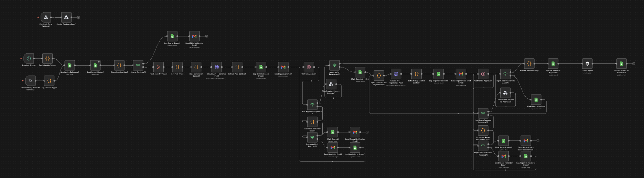The height and width of the screenshot is (178, 644).
Task: Open the Send Approval Email1 Gmail node
Action: click(283, 67)
